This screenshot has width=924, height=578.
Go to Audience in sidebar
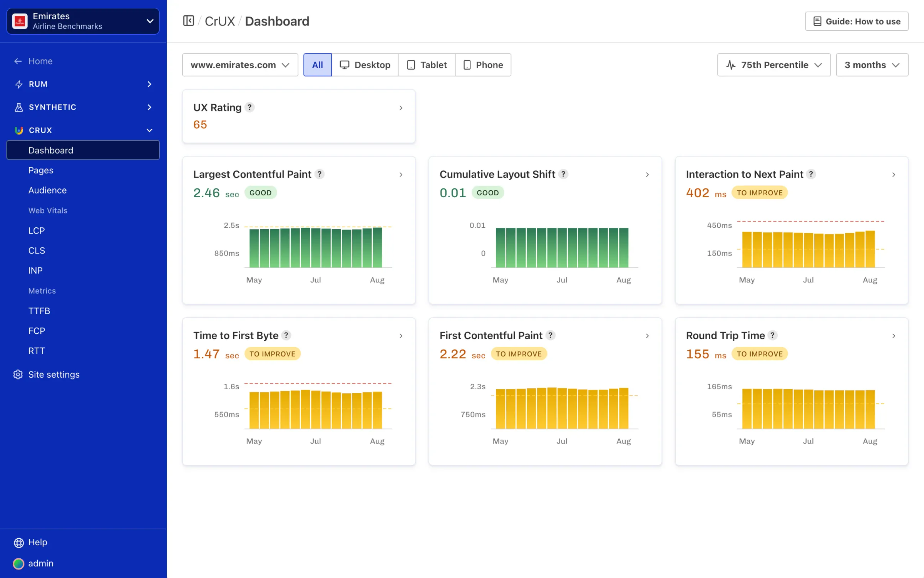[47, 190]
